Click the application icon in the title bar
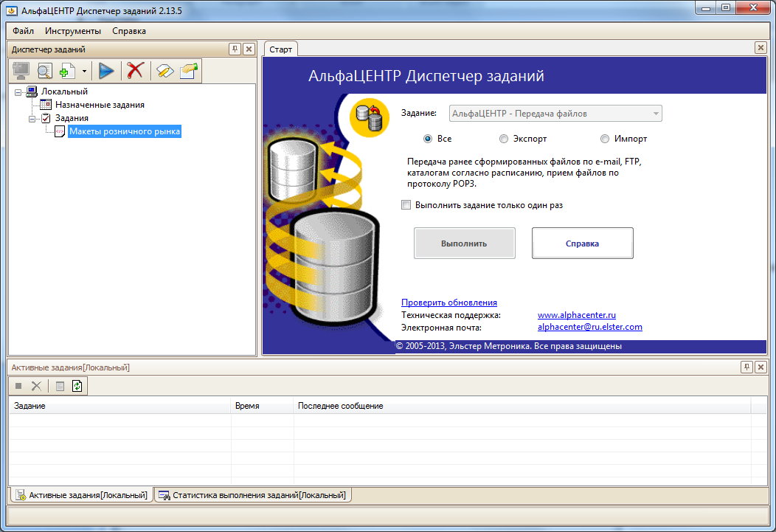The width and height of the screenshot is (776, 532). (x=11, y=10)
